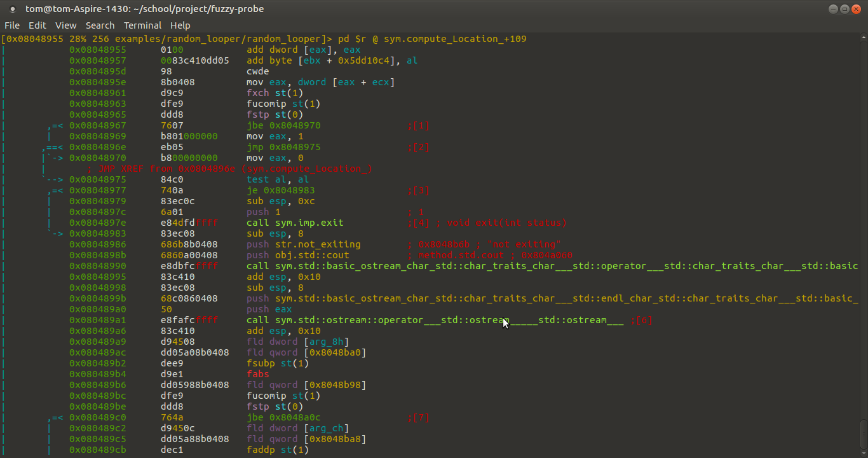
Task: Click the ;[2] jump reference marker
Action: tap(419, 147)
